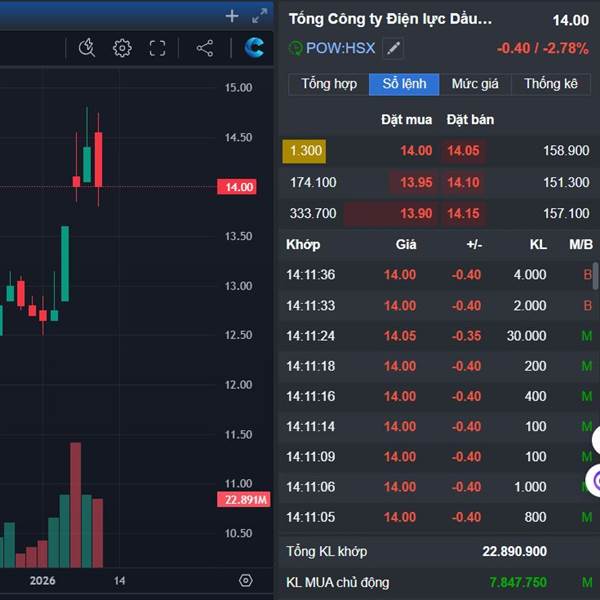Click the Khớp column header
The image size is (600, 600).
tap(303, 245)
